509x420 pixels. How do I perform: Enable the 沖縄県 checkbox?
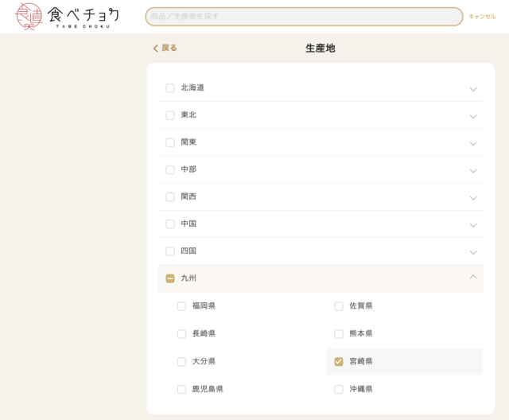click(339, 390)
